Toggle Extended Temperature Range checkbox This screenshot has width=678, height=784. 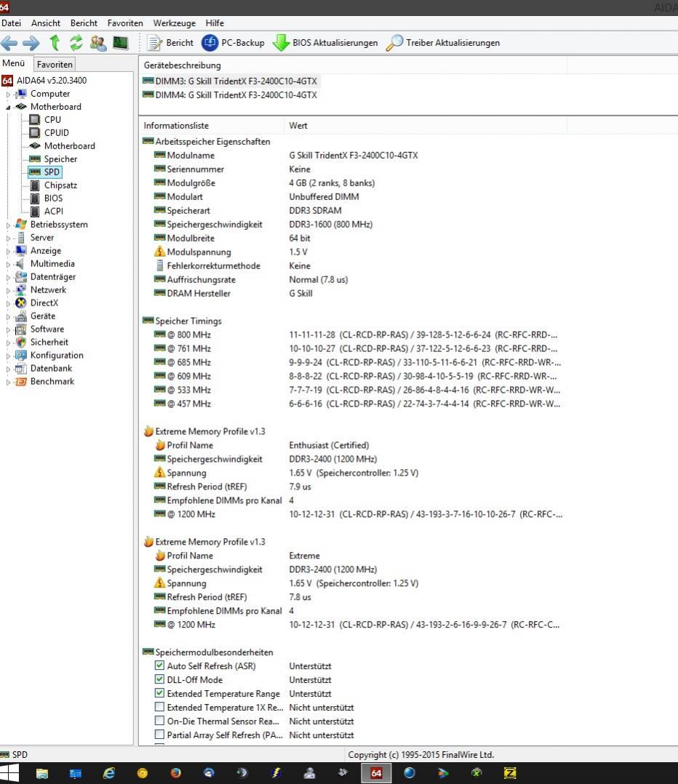[x=159, y=693]
